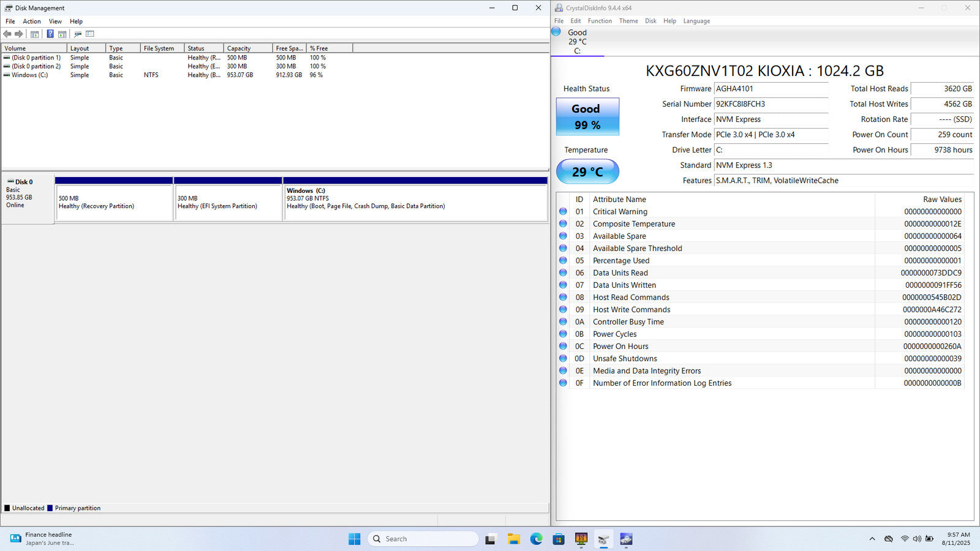Open File Explorer from the taskbar
The image size is (980, 551).
coord(513,539)
